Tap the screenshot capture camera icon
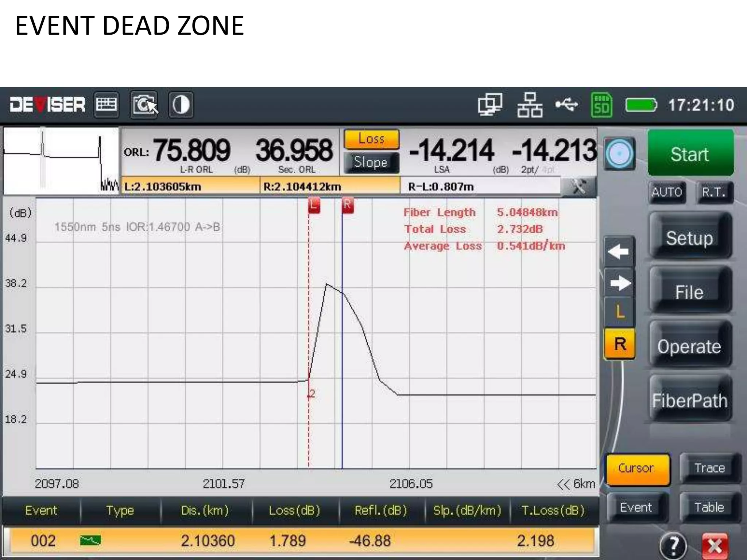747x560 pixels. tap(144, 105)
